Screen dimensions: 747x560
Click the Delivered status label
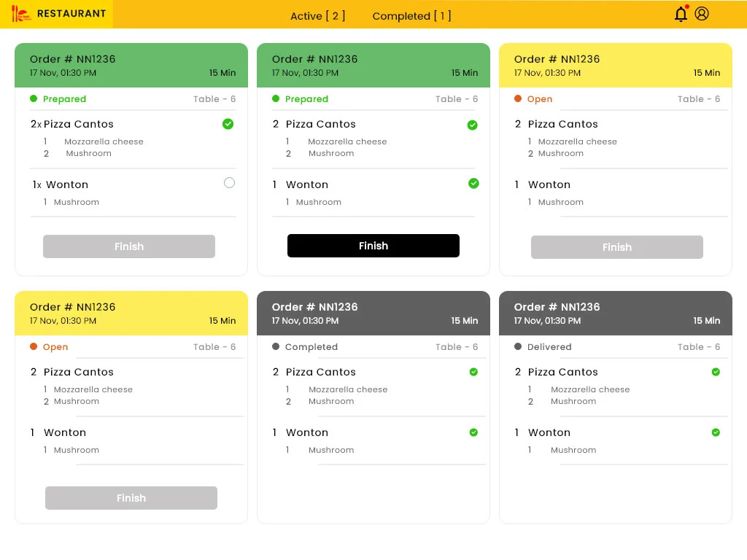pos(549,347)
